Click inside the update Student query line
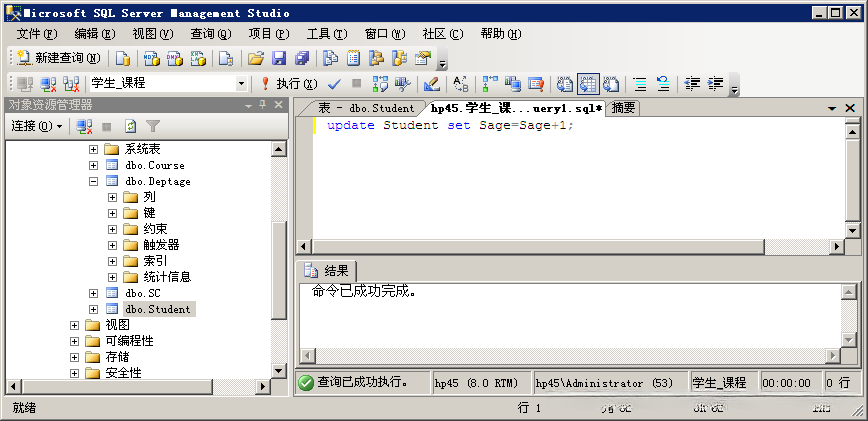The height and width of the screenshot is (421, 868). click(450, 126)
